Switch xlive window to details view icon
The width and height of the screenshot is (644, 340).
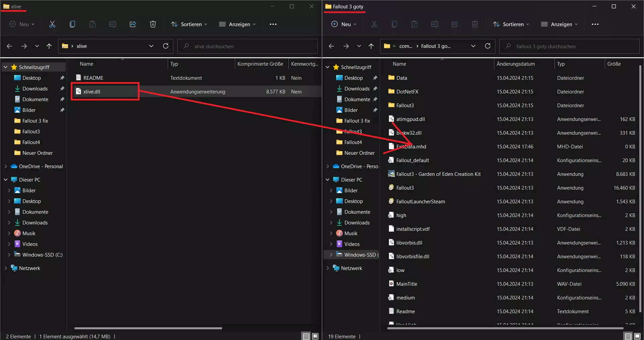click(x=306, y=336)
